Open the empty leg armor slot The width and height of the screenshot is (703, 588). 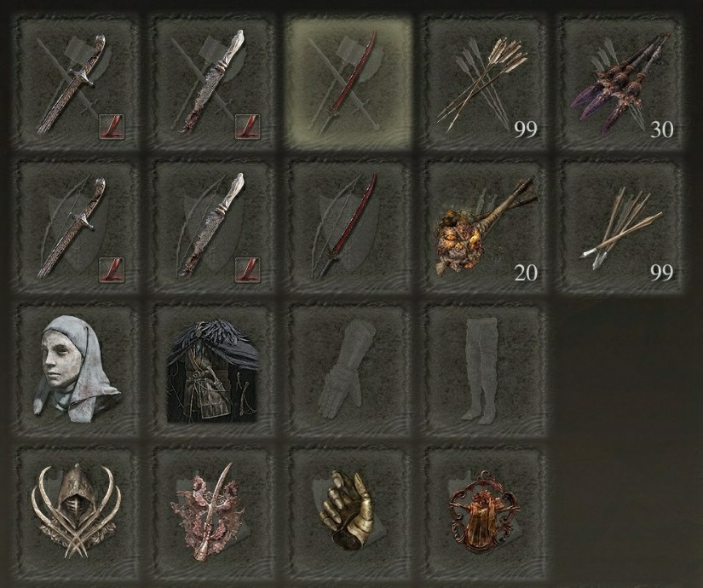click(486, 371)
